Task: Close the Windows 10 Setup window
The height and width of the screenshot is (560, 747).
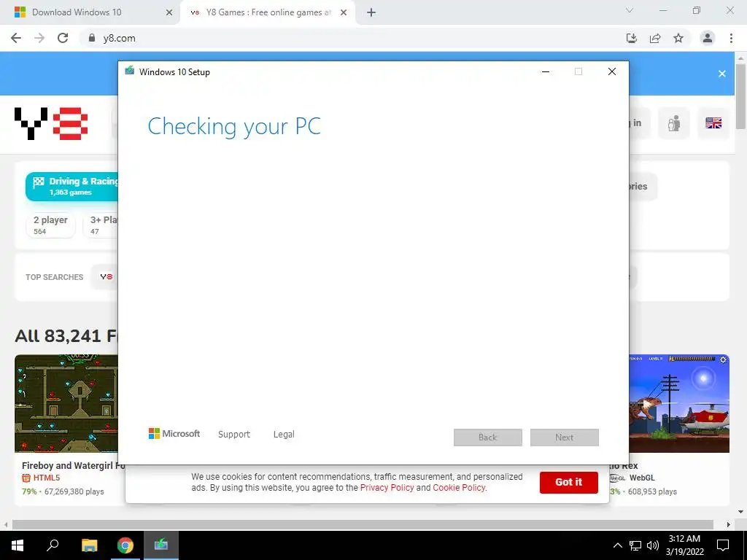Action: (612, 72)
